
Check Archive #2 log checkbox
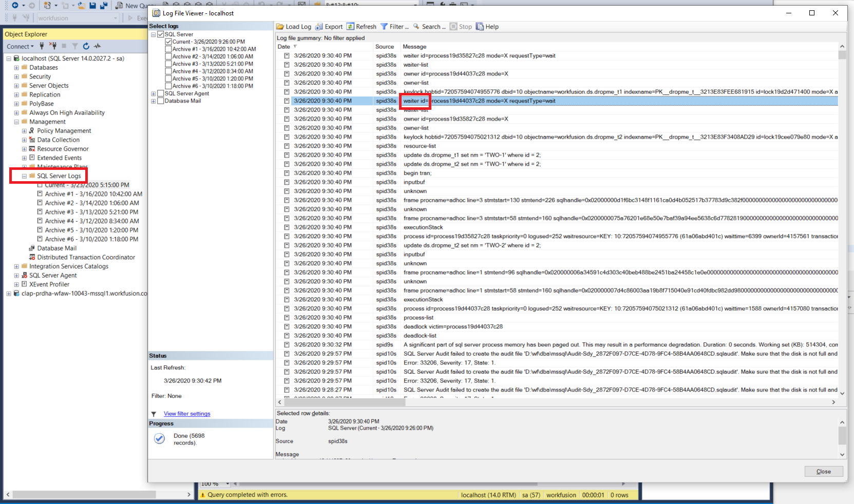tap(168, 56)
